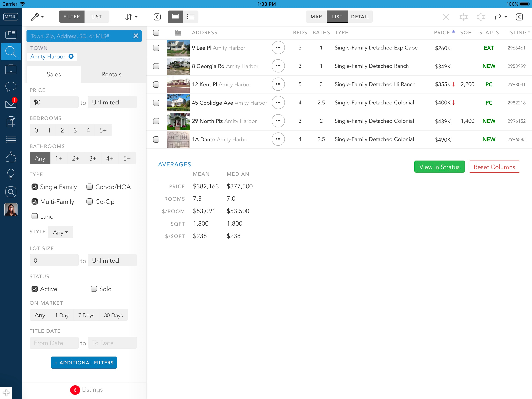Enable the Sold status checkbox
The image size is (532, 399).
pyautogui.click(x=94, y=289)
